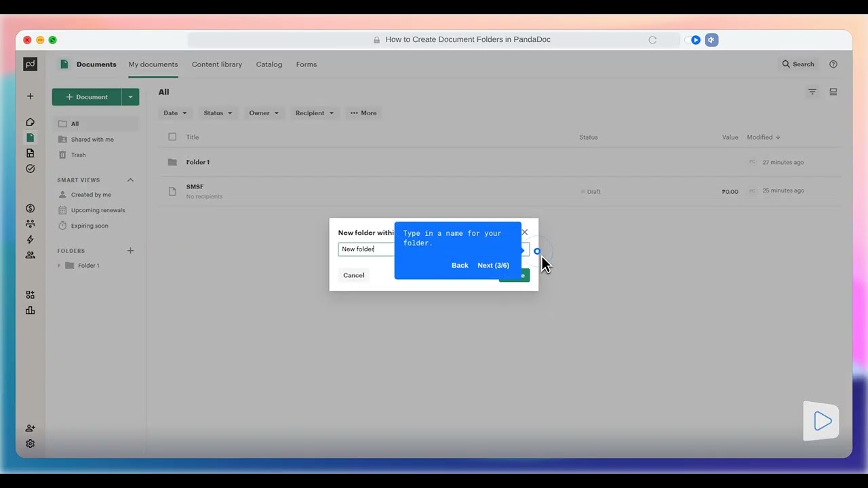868x488 pixels.
Task: Click the help question mark icon
Action: 833,64
